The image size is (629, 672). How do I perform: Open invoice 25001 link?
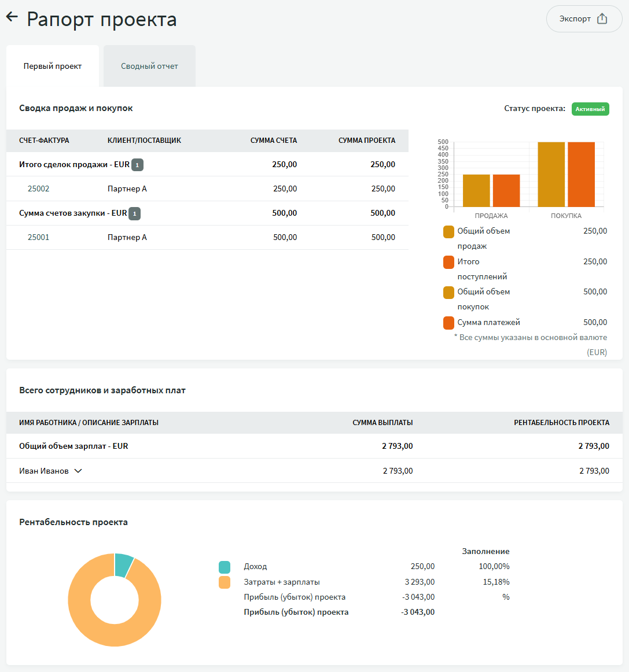(x=39, y=237)
